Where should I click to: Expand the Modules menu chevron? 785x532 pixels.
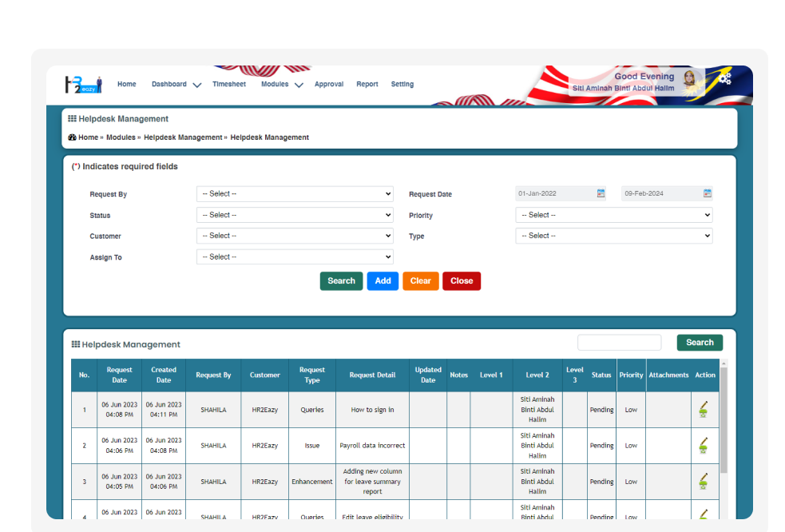299,85
